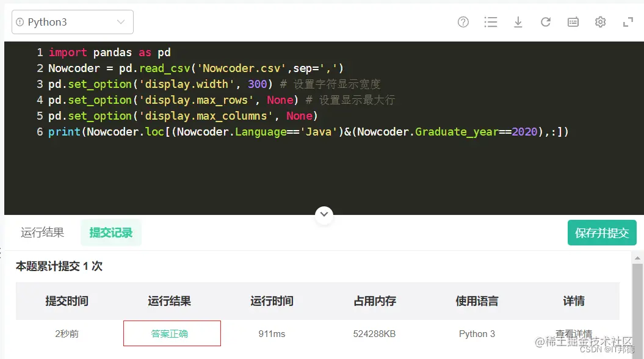Click the keyboard shortcuts icon
The height and width of the screenshot is (359, 644).
[573, 22]
